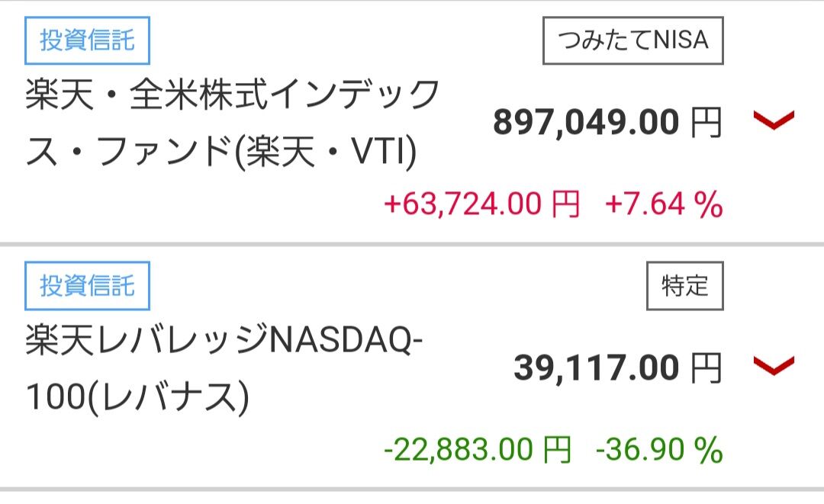
Task: Click the 円 symbol beside 897,049.00
Action: (x=705, y=122)
